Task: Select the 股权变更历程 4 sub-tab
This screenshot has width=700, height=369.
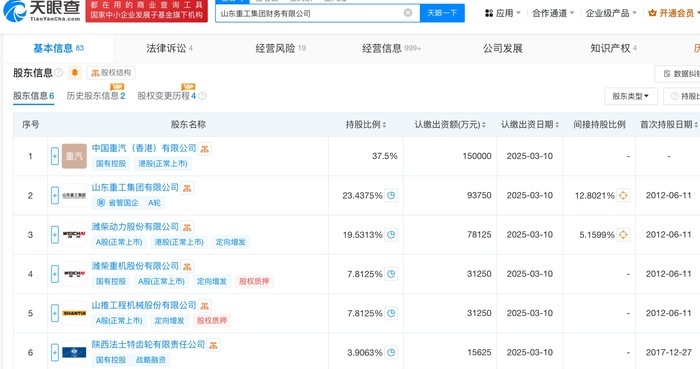Action: click(x=167, y=96)
